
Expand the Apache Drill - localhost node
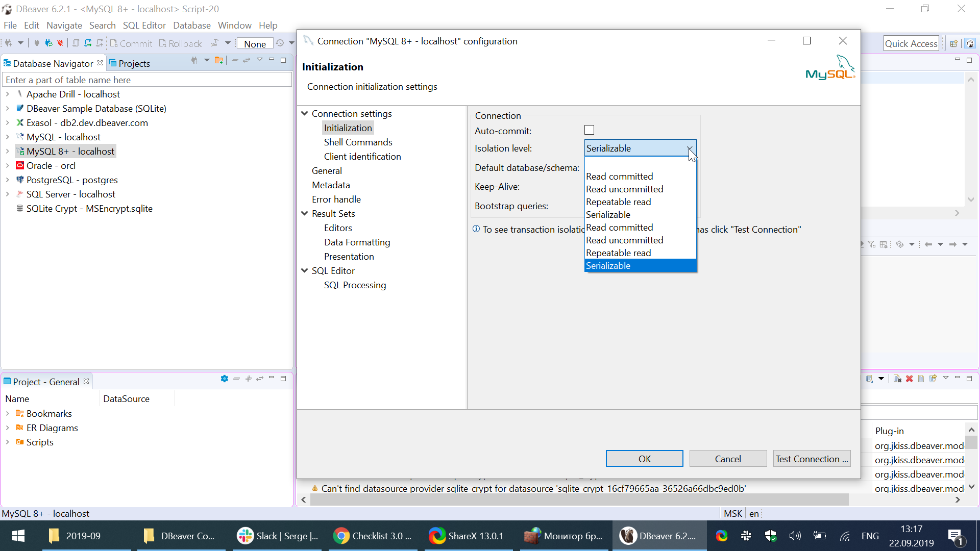click(x=7, y=94)
